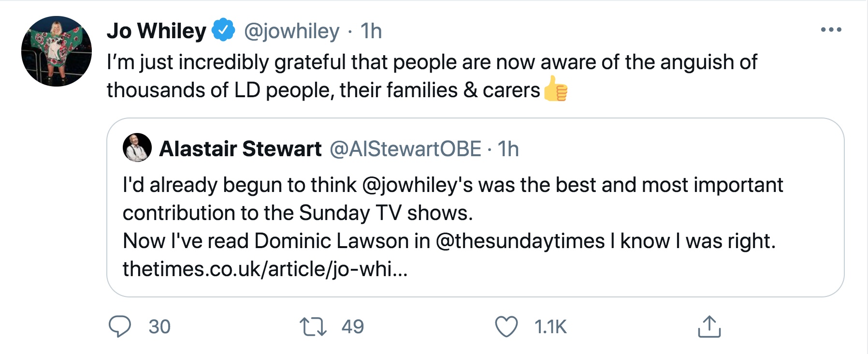This screenshot has width=868, height=354.
Task: Click Jo Whiley's blue verified badge
Action: pyautogui.click(x=223, y=30)
